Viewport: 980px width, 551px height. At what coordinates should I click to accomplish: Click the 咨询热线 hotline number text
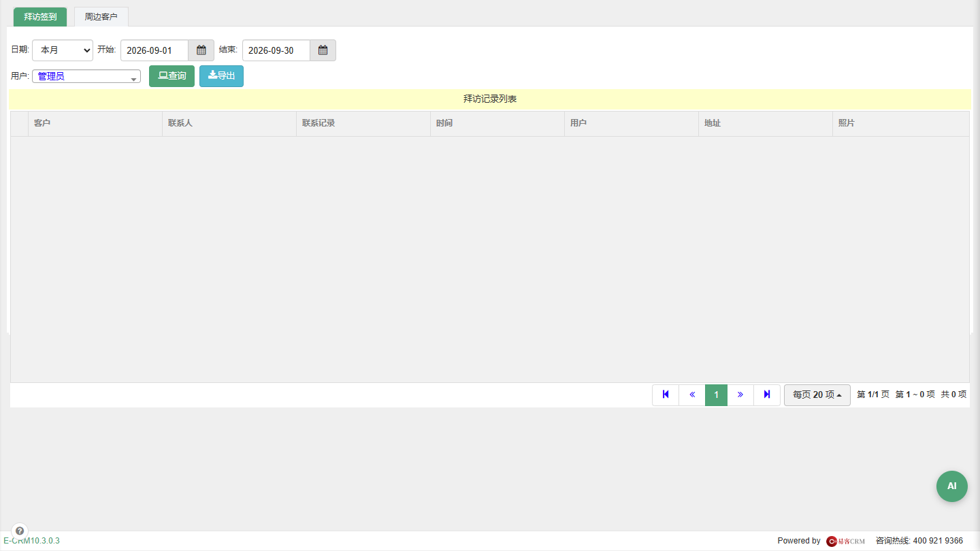coord(919,541)
